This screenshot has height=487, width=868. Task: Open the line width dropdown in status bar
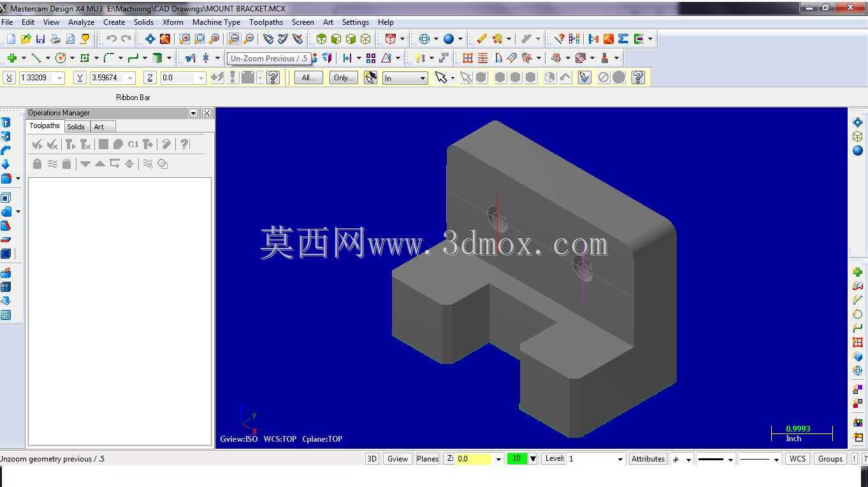(776, 459)
